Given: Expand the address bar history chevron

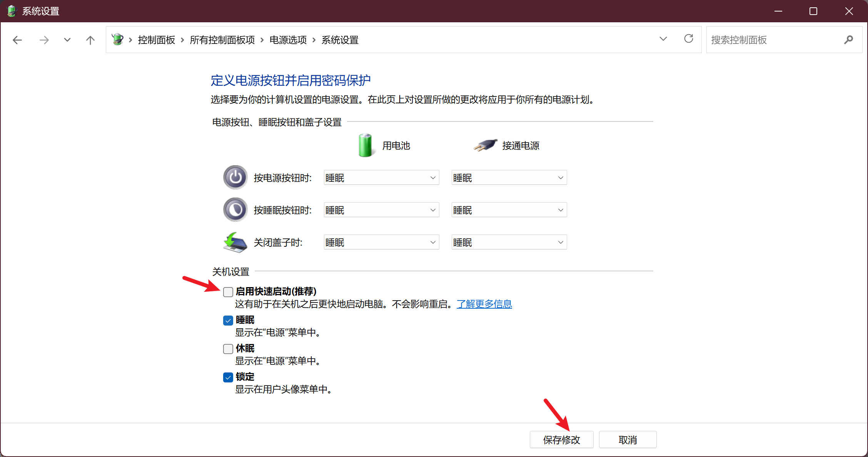Looking at the screenshot, I should [x=663, y=39].
